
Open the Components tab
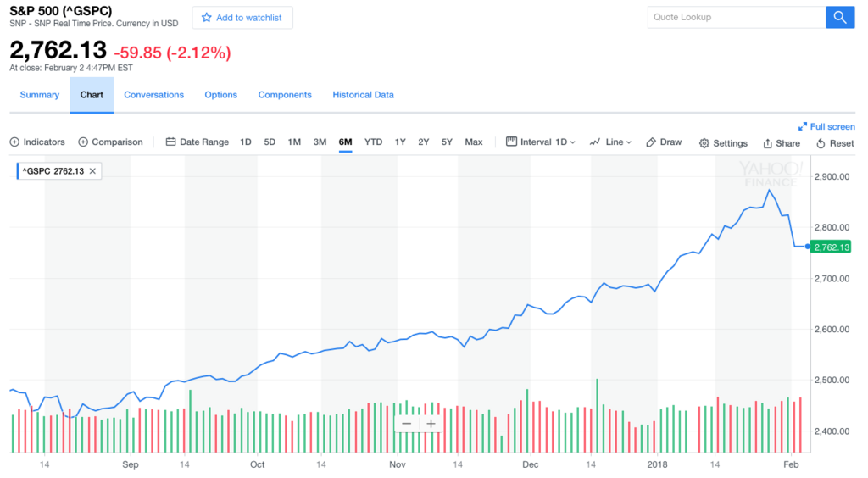click(285, 95)
